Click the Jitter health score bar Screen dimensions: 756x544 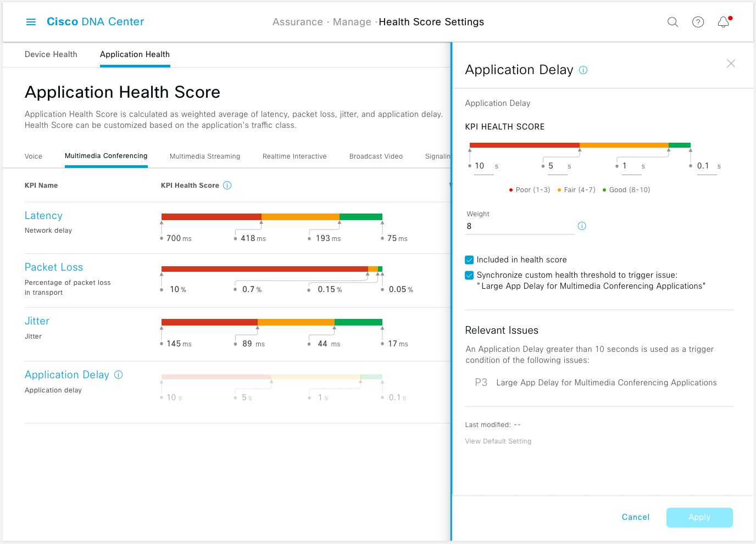pos(272,322)
